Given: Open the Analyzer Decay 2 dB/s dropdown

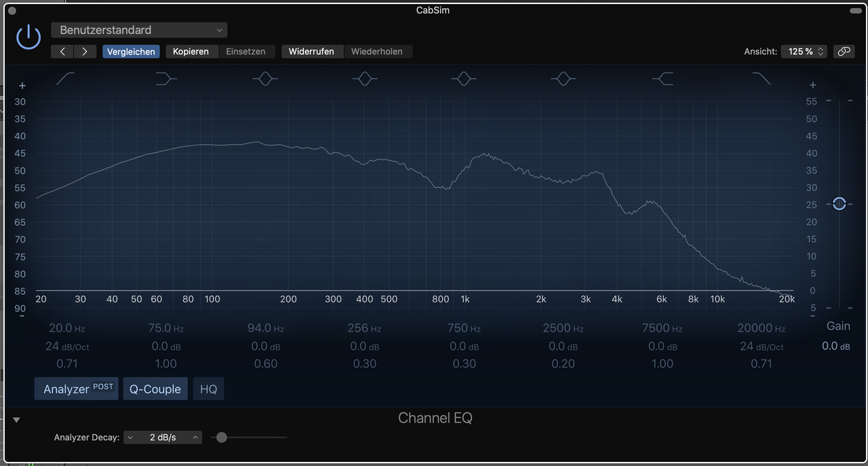Looking at the screenshot, I should [163, 438].
